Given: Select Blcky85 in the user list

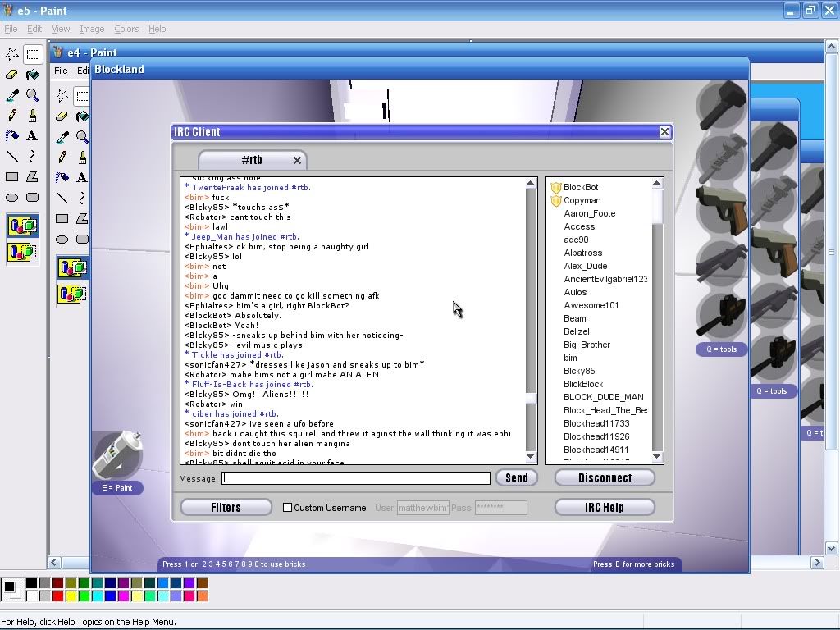Looking at the screenshot, I should coord(579,371).
